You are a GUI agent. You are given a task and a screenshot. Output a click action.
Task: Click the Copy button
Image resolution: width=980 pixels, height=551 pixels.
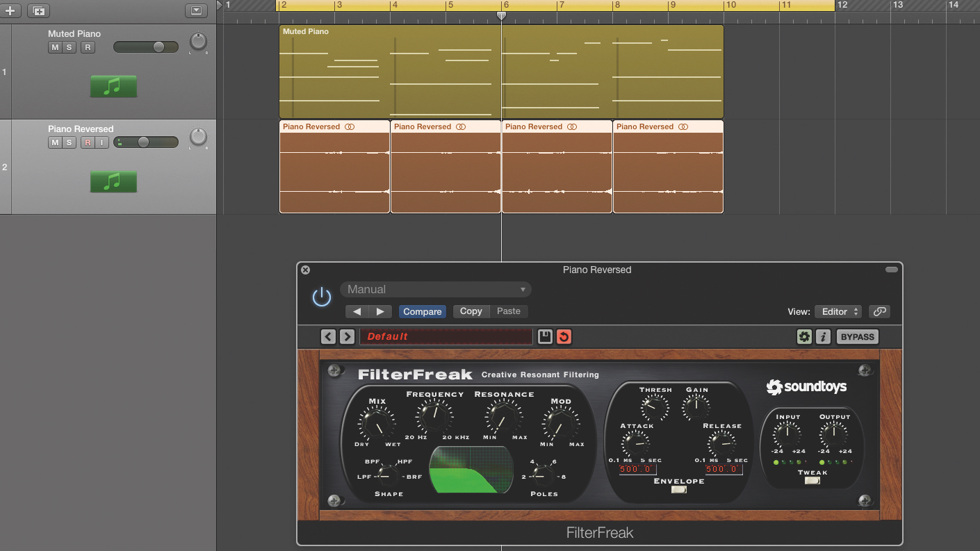471,311
